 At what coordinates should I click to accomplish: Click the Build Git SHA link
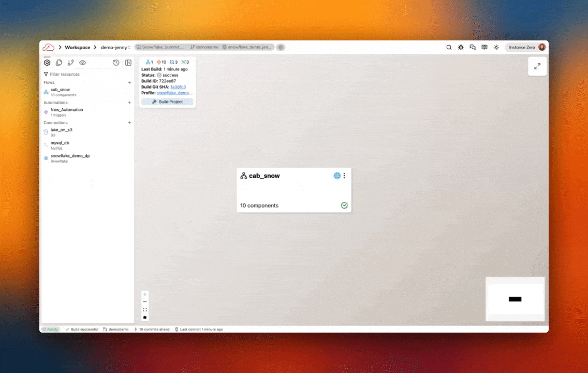pos(178,87)
